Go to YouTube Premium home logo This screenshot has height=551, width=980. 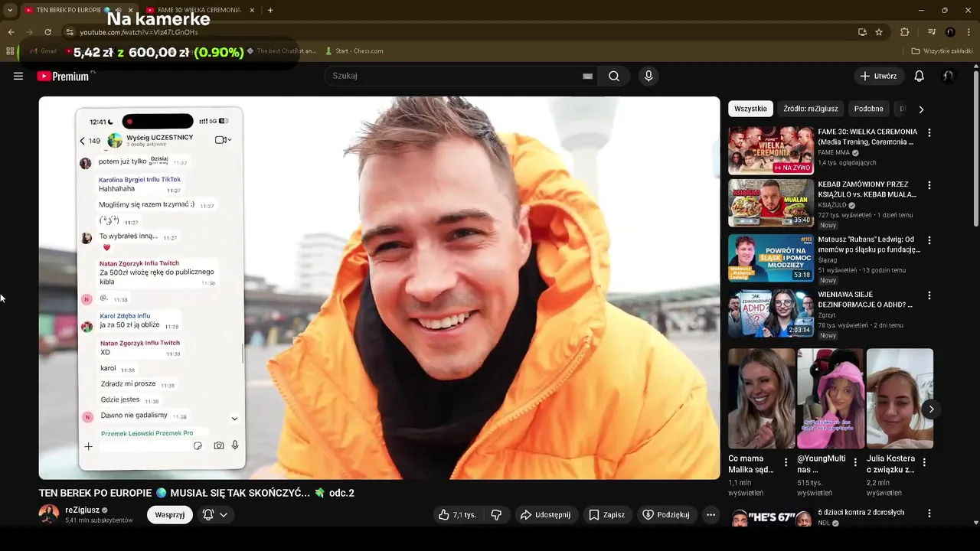[x=63, y=76]
